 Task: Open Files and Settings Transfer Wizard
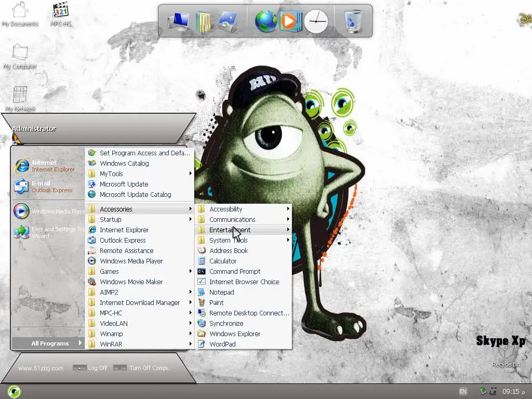[x=48, y=232]
